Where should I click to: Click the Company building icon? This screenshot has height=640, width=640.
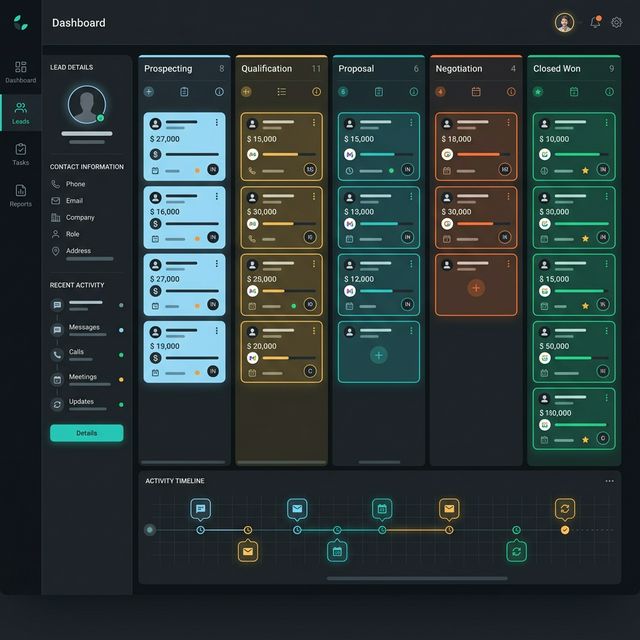(x=56, y=218)
